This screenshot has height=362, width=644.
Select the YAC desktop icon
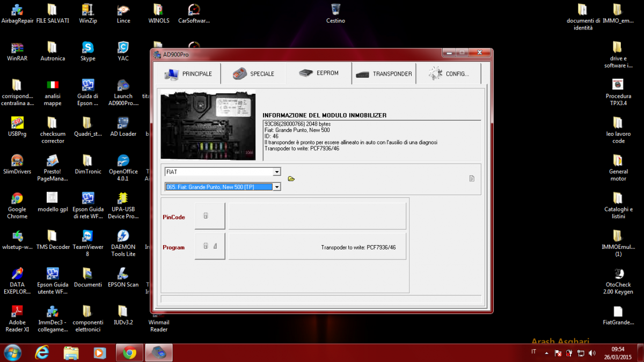point(123,51)
